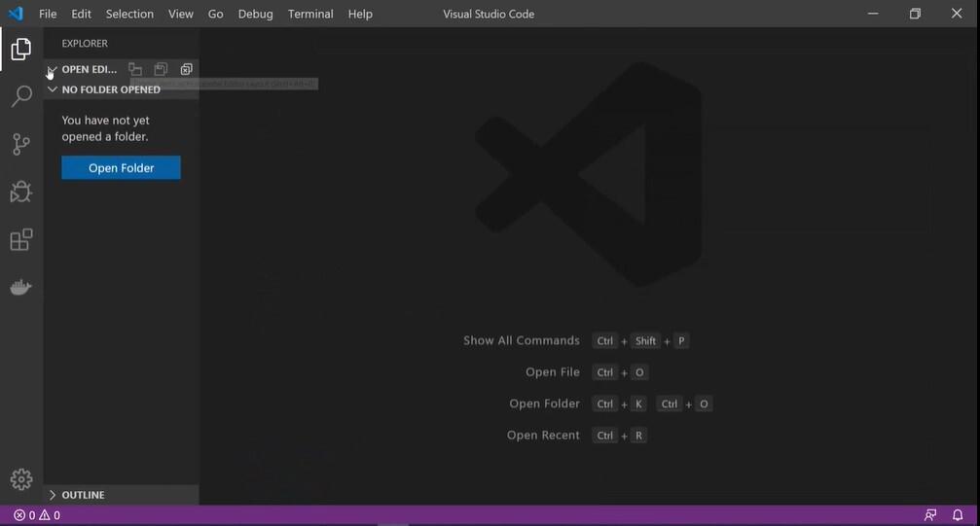Open the Help menu
The width and height of the screenshot is (980, 526).
[x=360, y=14]
